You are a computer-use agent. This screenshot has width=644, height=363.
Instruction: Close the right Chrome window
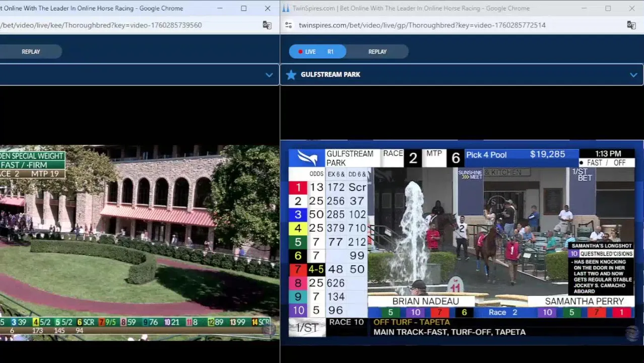click(632, 8)
